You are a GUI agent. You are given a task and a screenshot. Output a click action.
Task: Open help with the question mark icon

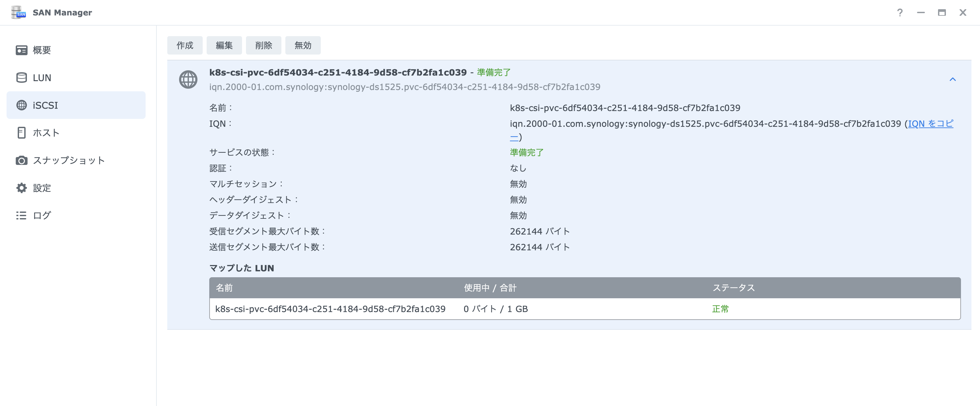coord(900,12)
